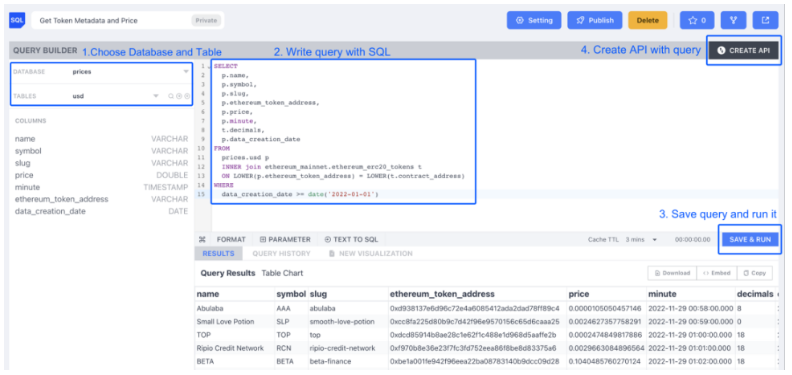This screenshot has height=375, width=792.
Task: Publish the query
Action: (x=595, y=20)
